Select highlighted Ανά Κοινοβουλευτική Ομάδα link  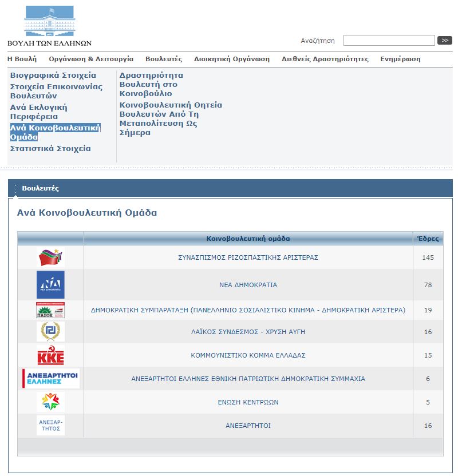[56, 132]
